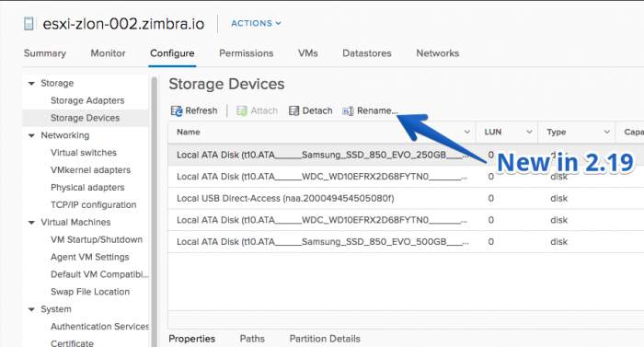644x347 pixels.
Task: Open the LUN column filter chevron
Action: pyautogui.click(x=529, y=132)
